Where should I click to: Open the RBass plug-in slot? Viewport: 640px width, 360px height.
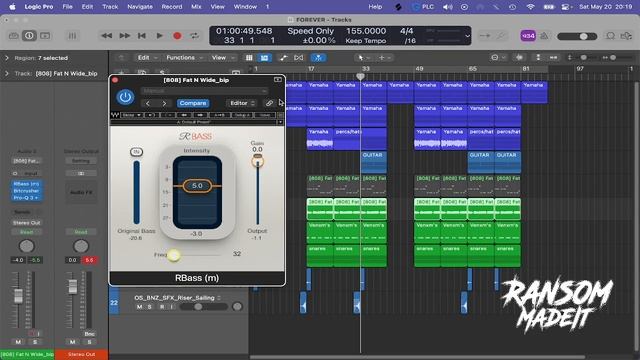coord(26,184)
